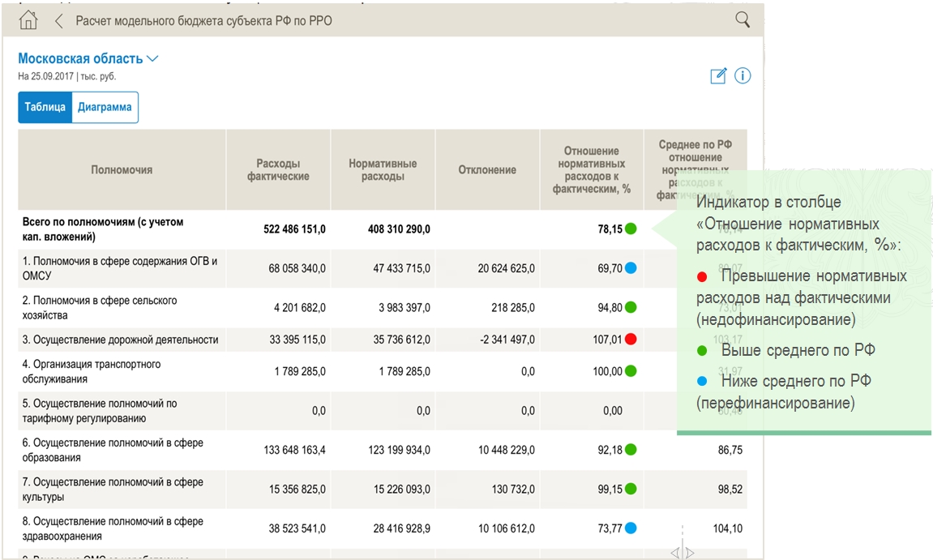The height and width of the screenshot is (560, 933).
Task: Select row 1. Полномочия в сфере содержания ОГВ
Action: [x=383, y=268]
